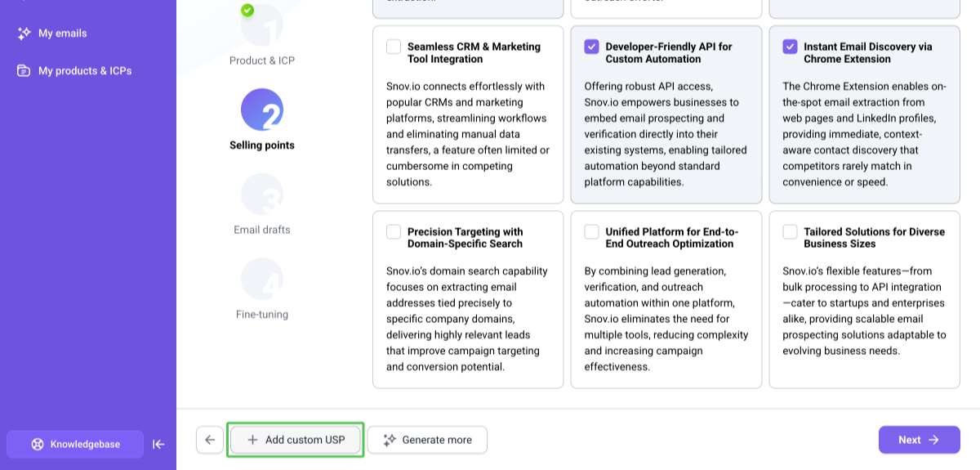Collapse the sidebar with the arrow icon
980x470 pixels.
(x=158, y=445)
